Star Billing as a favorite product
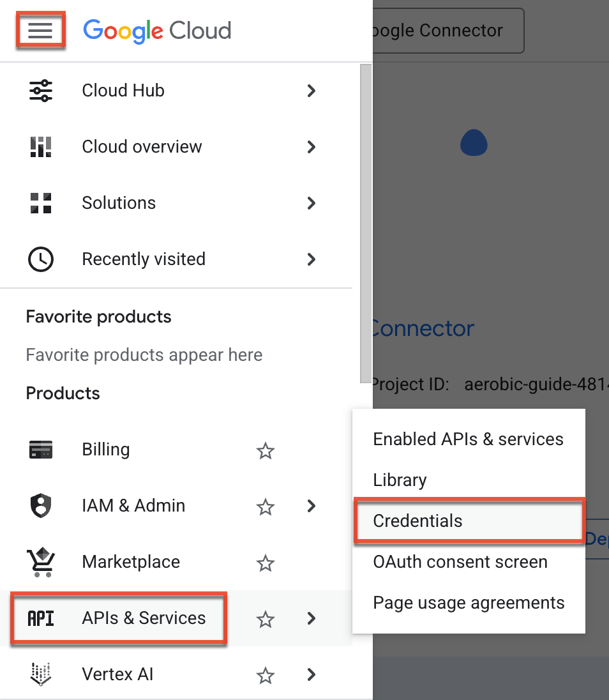The height and width of the screenshot is (700, 609). [x=265, y=451]
